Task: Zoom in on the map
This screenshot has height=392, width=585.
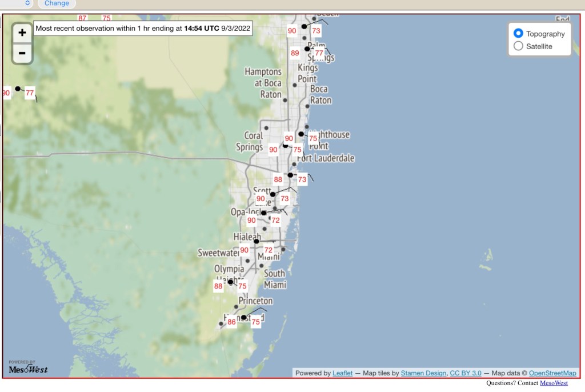Action: tap(22, 33)
